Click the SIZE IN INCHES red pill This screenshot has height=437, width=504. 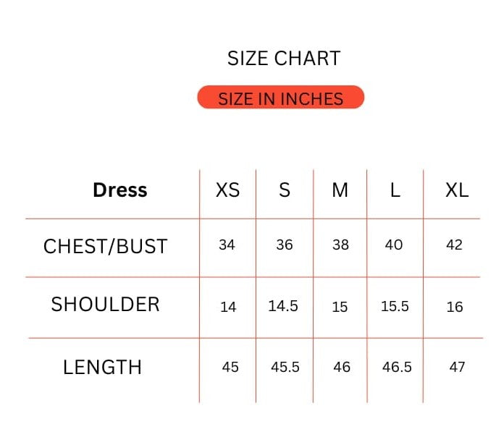pos(280,98)
